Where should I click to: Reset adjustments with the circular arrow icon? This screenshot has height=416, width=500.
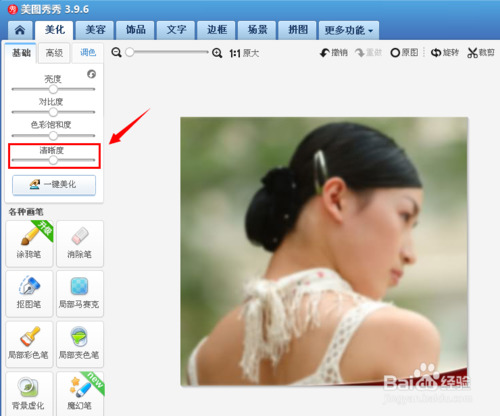pos(91,74)
